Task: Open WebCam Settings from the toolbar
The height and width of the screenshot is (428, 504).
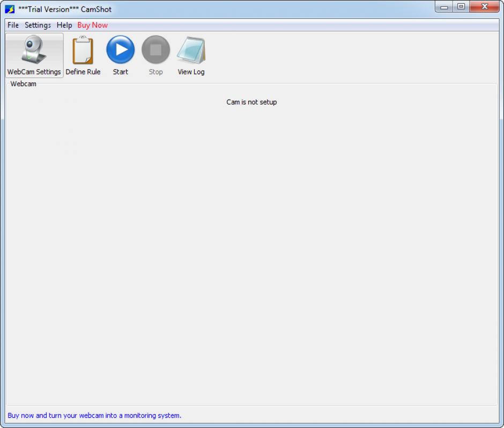Action: pos(34,55)
